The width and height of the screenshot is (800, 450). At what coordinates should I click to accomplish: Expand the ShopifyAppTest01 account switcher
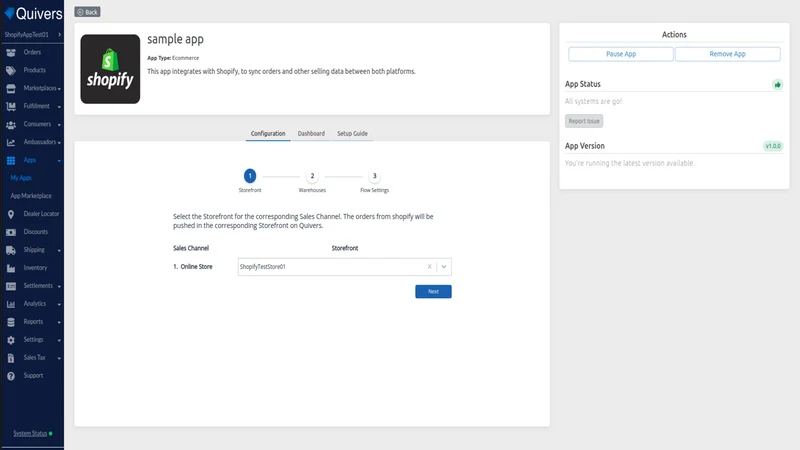pos(32,35)
